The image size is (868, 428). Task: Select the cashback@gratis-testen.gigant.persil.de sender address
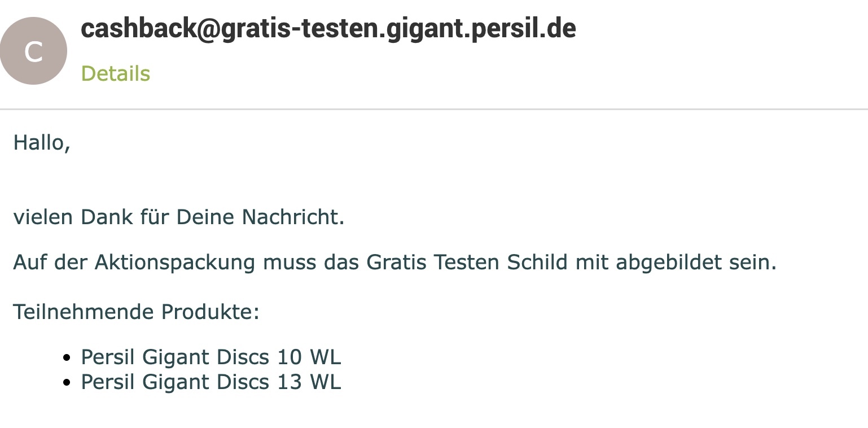328,29
